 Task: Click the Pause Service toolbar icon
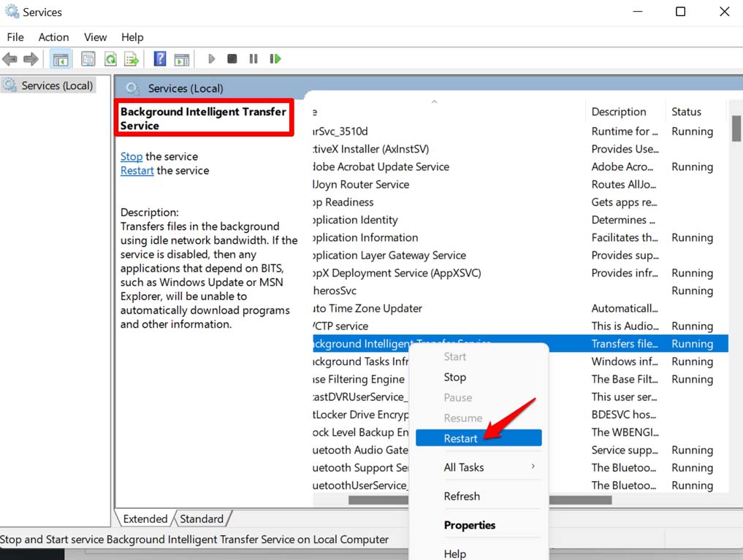coord(254,59)
